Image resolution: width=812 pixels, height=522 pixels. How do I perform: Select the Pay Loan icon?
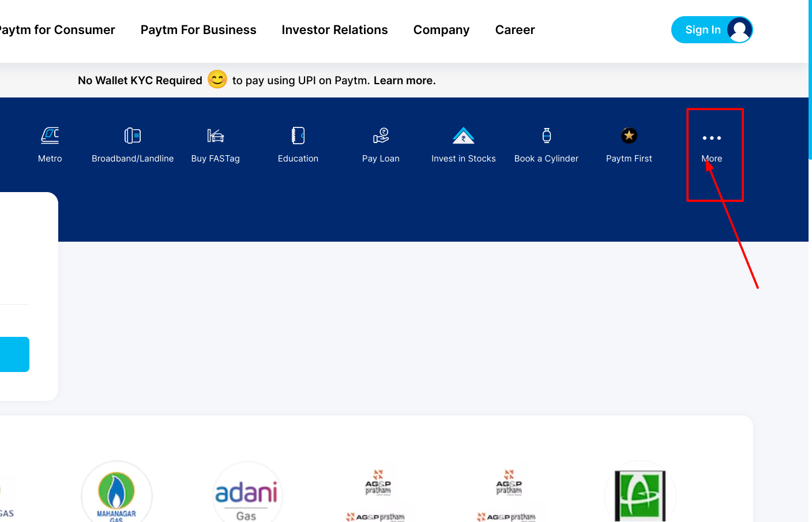pos(381,136)
